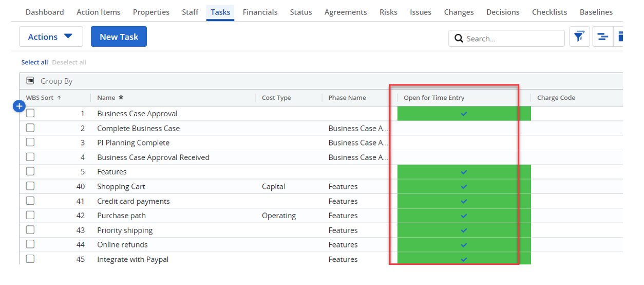This screenshot has width=644, height=285.
Task: Go to the Risks tab
Action: (388, 12)
